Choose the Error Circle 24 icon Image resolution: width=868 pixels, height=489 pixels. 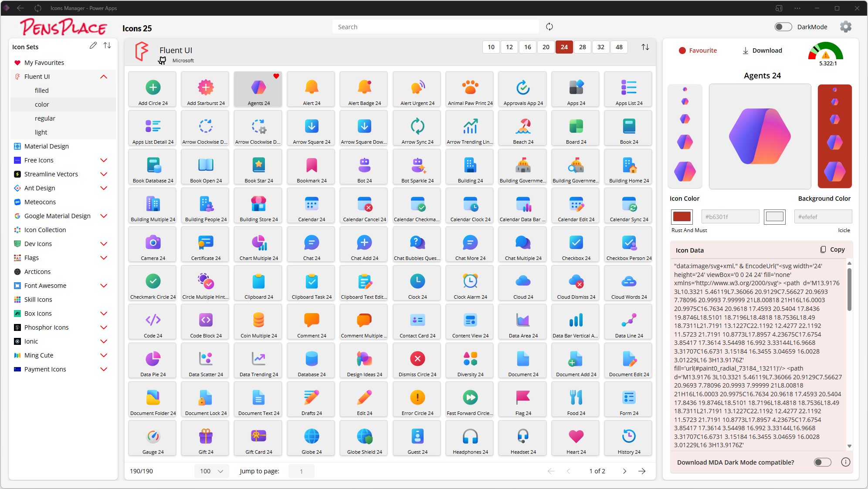[x=417, y=399]
